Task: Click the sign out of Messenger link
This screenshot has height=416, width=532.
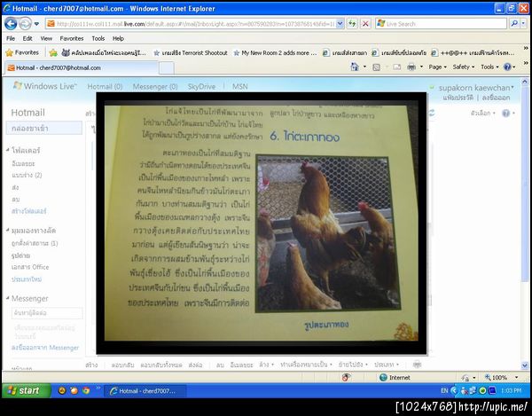Action: [45, 348]
